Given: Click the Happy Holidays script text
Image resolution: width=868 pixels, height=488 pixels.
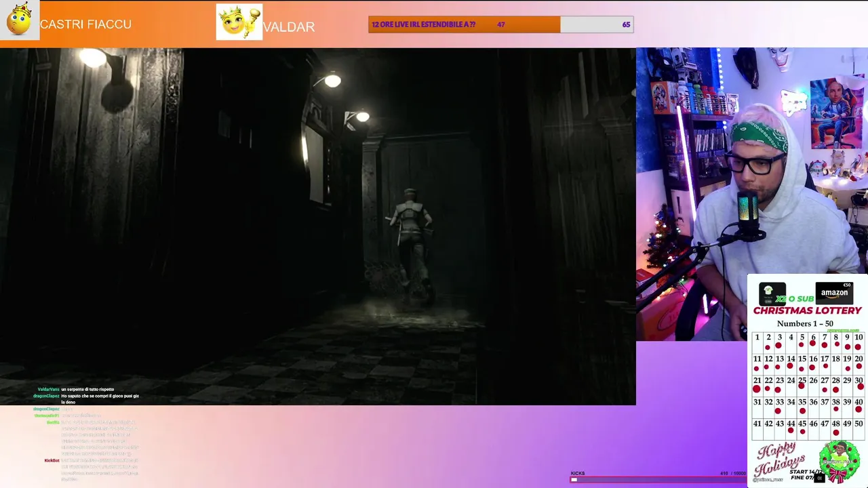Looking at the screenshot, I should [781, 460].
